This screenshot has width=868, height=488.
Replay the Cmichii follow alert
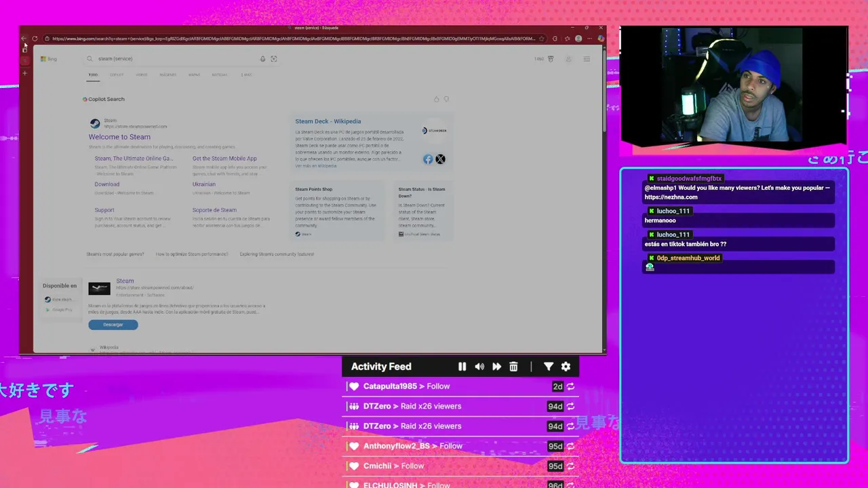570,466
